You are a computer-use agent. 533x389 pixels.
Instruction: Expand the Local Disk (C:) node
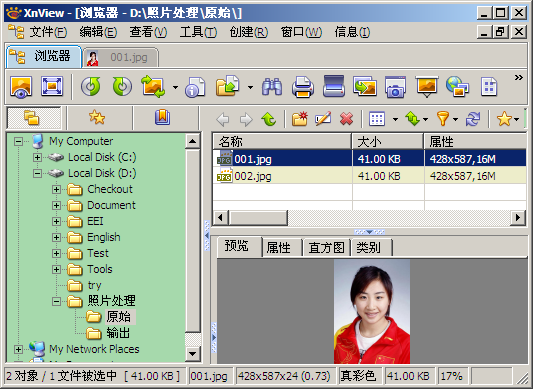click(37, 157)
